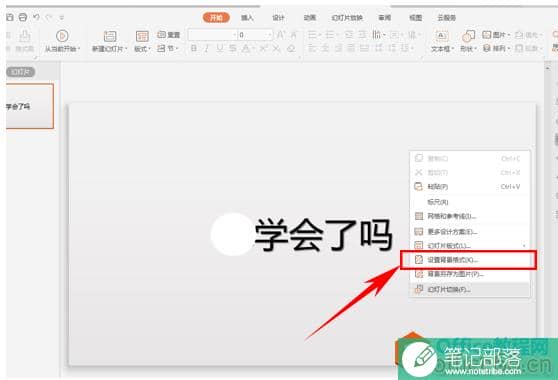Switch to the 幻灯片切换 tab
Image resolution: width=558 pixels, height=380 pixels.
click(347, 18)
